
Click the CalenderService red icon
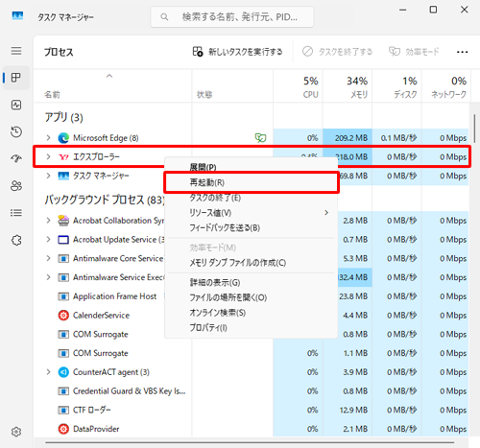click(x=63, y=316)
